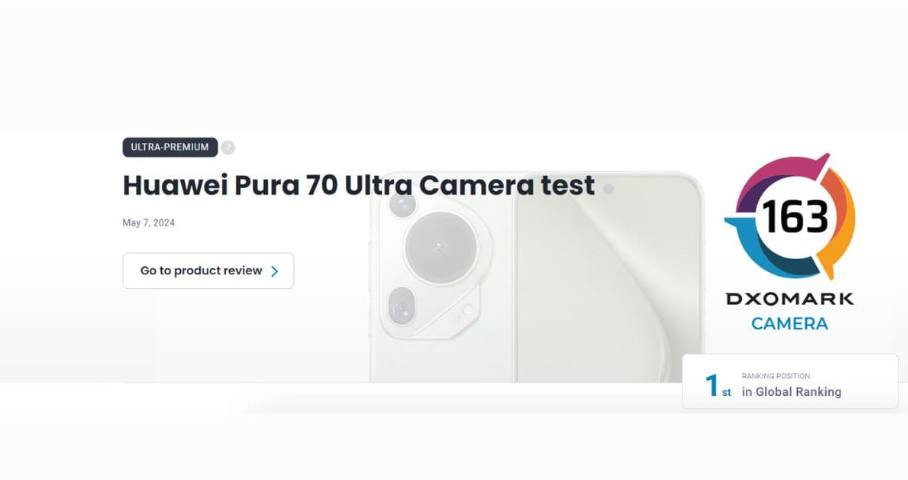908x480 pixels.
Task: Open the Go to product review button
Action: coord(208,270)
